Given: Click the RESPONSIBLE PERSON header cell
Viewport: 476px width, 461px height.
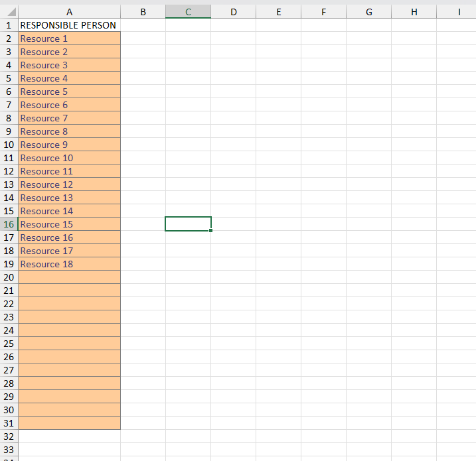Looking at the screenshot, I should coord(70,25).
